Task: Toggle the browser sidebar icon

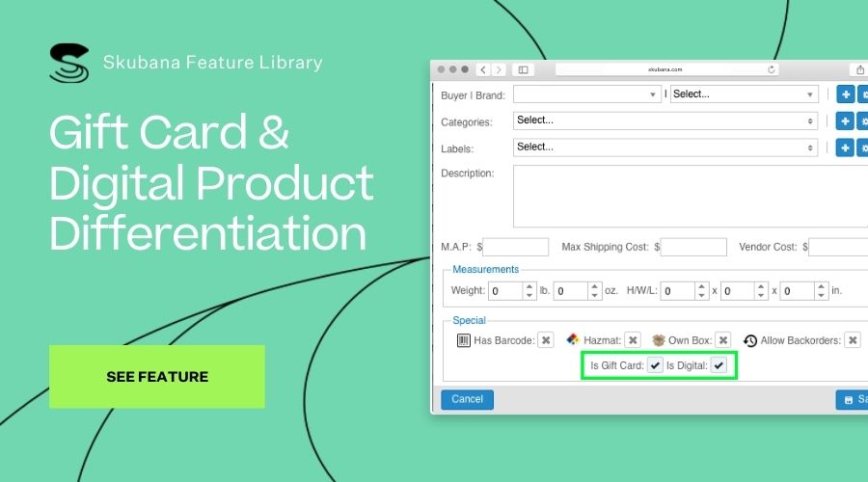Action: [x=523, y=69]
